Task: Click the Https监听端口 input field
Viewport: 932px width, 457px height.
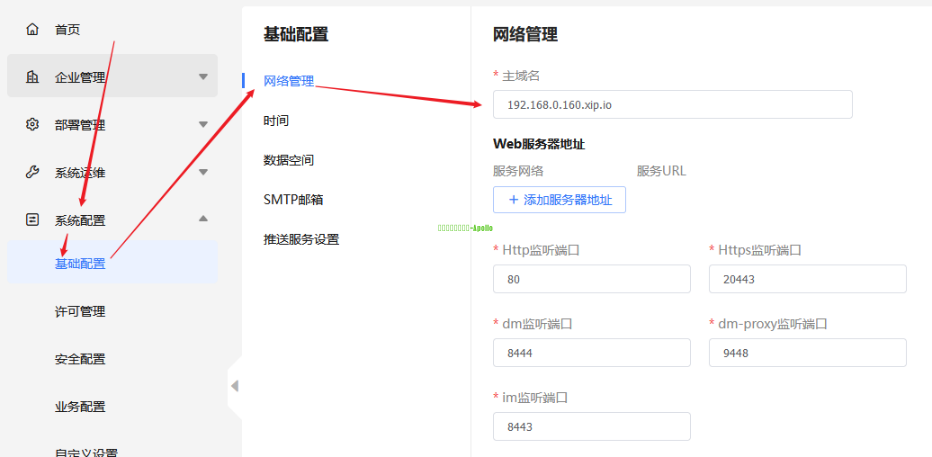Action: pyautogui.click(x=807, y=280)
